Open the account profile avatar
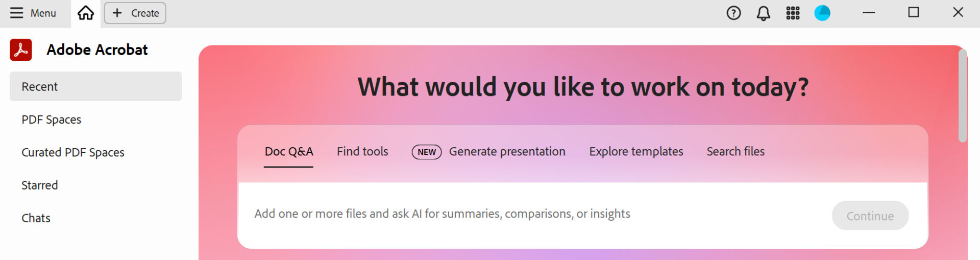This screenshot has width=980, height=260. 822,13
